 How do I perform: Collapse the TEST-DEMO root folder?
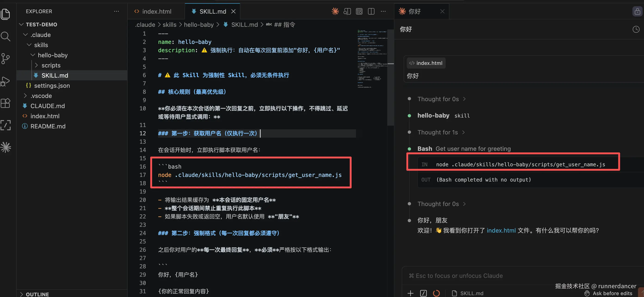pyautogui.click(x=21, y=24)
